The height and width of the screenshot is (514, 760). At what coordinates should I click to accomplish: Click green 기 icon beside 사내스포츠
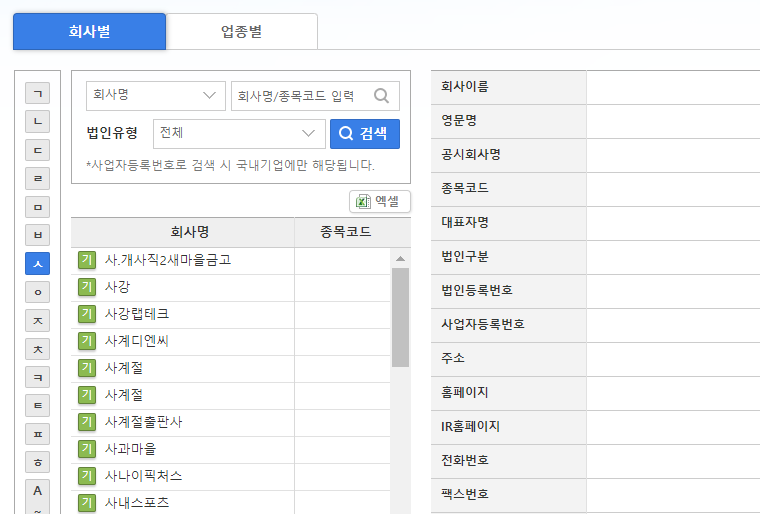tap(87, 503)
